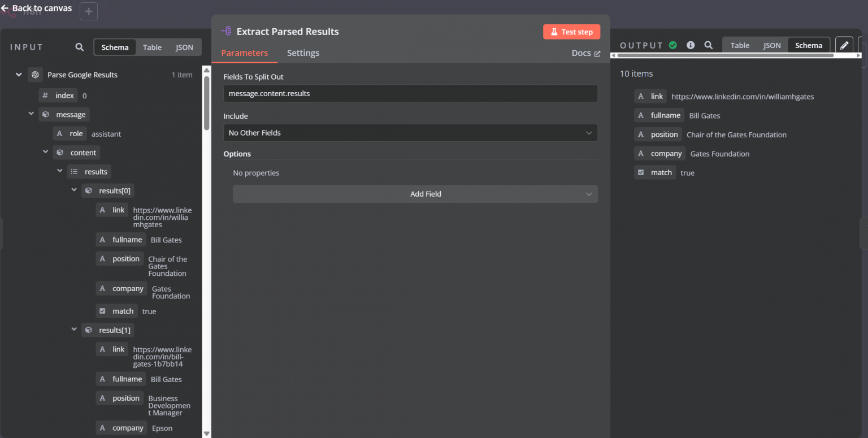Click the Parse Google Results node icon
The height and width of the screenshot is (438, 868).
[x=35, y=74]
